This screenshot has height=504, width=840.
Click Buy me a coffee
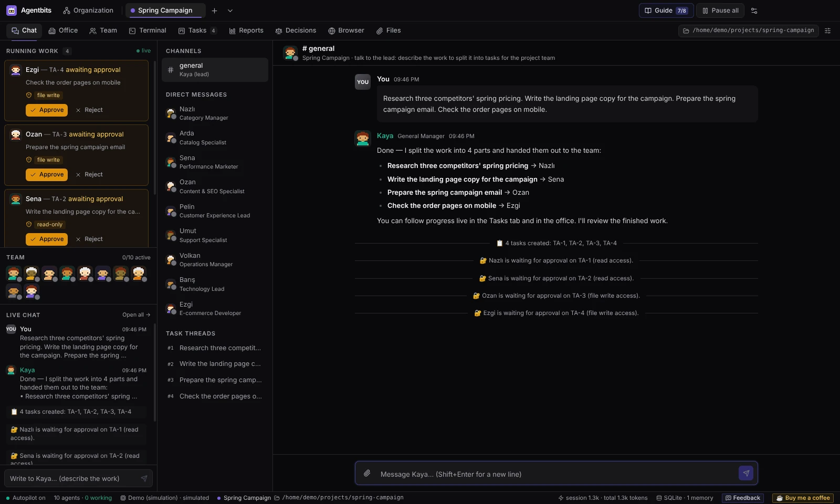[803, 498]
